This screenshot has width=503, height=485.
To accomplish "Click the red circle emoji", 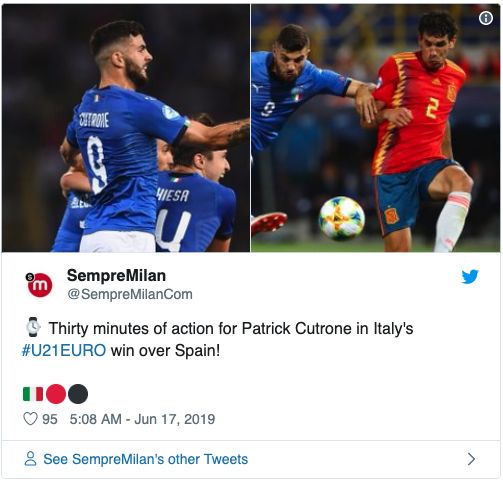I will pyautogui.click(x=56, y=394).
